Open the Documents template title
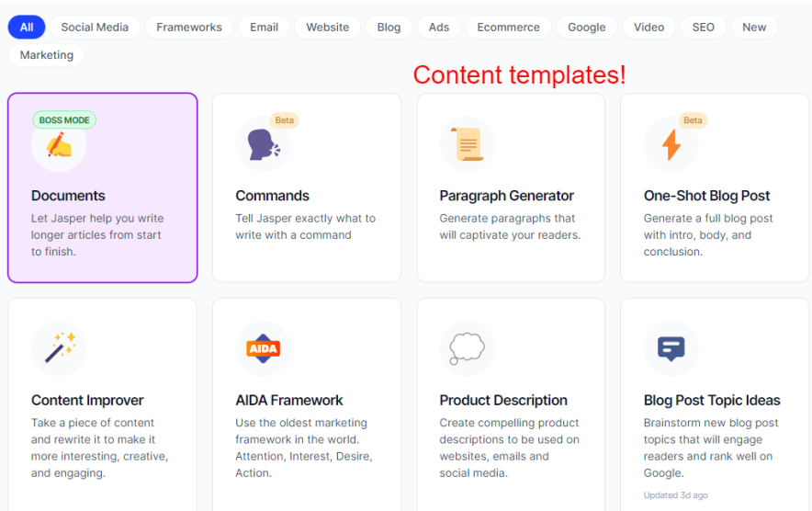Viewport: 812px width, 511px height. coord(68,196)
